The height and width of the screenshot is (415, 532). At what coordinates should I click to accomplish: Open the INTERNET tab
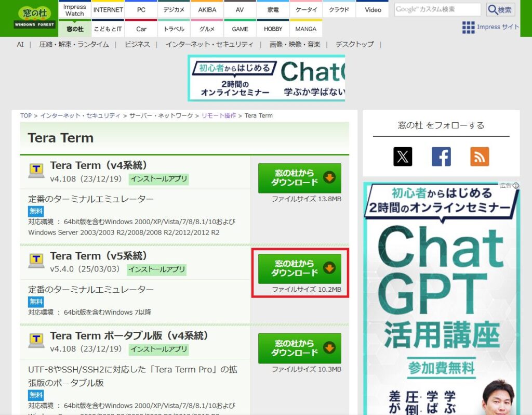coord(108,9)
